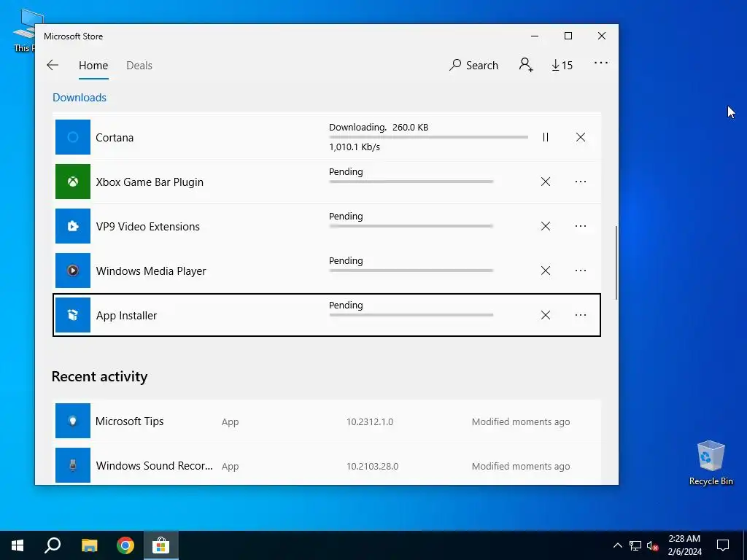This screenshot has width=747, height=560.
Task: Show hidden system tray icons
Action: tap(617, 545)
